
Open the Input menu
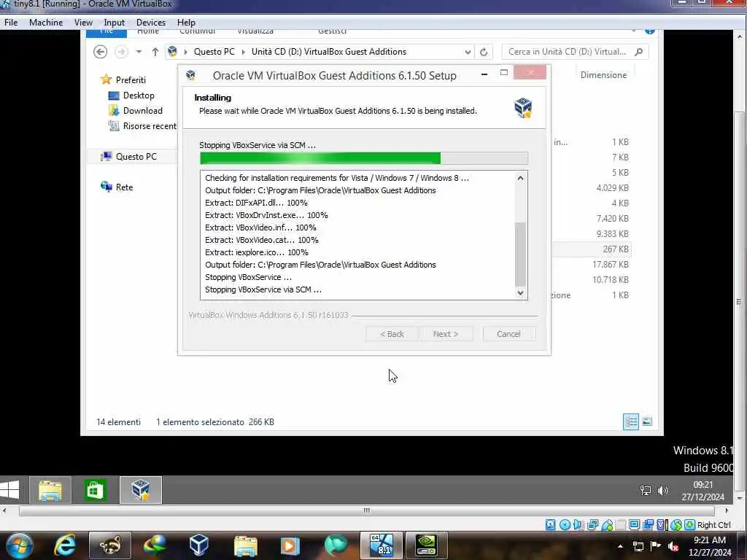(115, 23)
